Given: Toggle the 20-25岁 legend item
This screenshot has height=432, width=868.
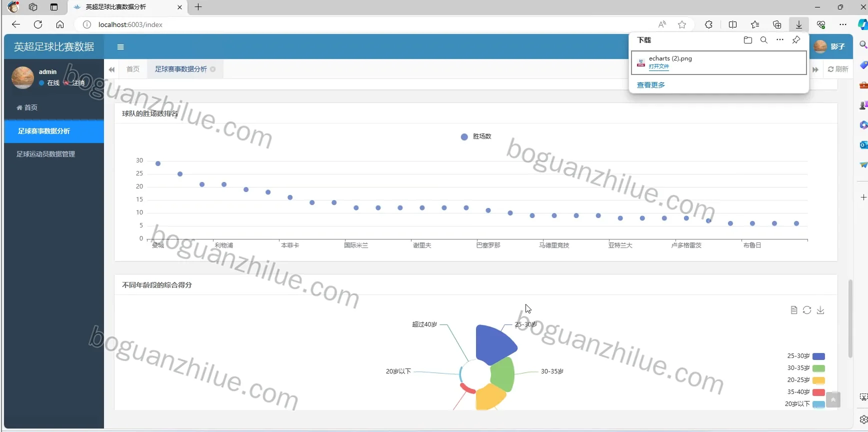Looking at the screenshot, I should (x=805, y=380).
